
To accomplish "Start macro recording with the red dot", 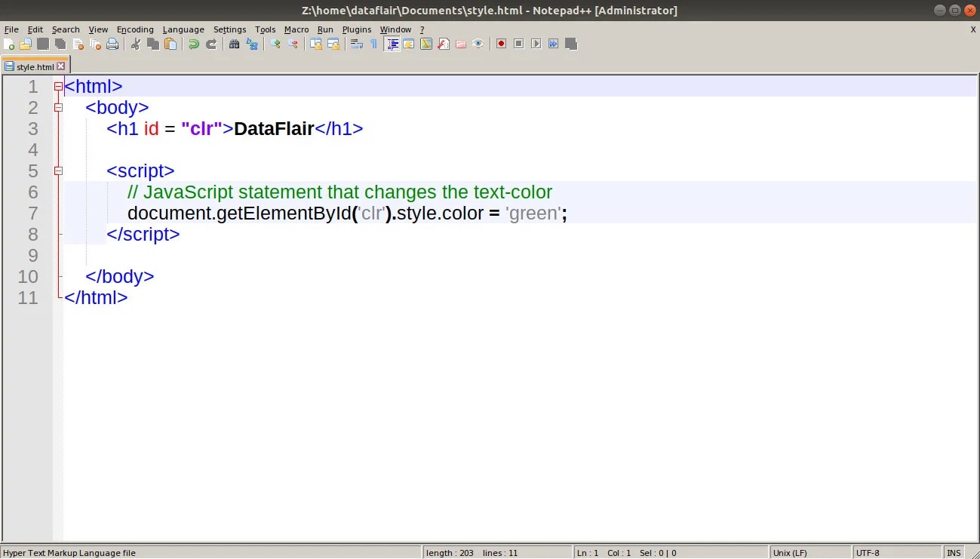I will [501, 44].
